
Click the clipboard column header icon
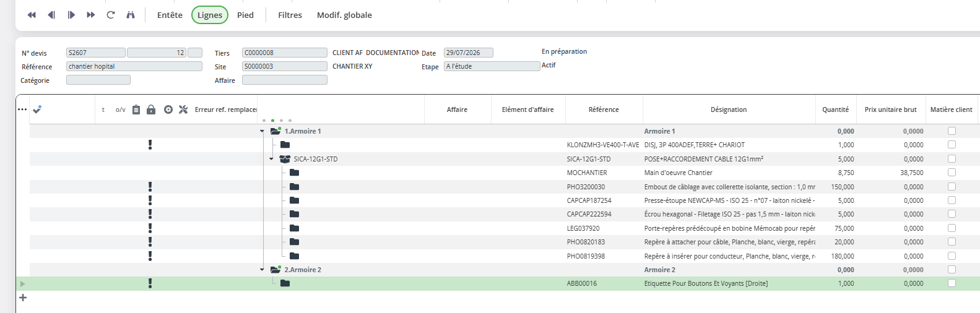136,109
